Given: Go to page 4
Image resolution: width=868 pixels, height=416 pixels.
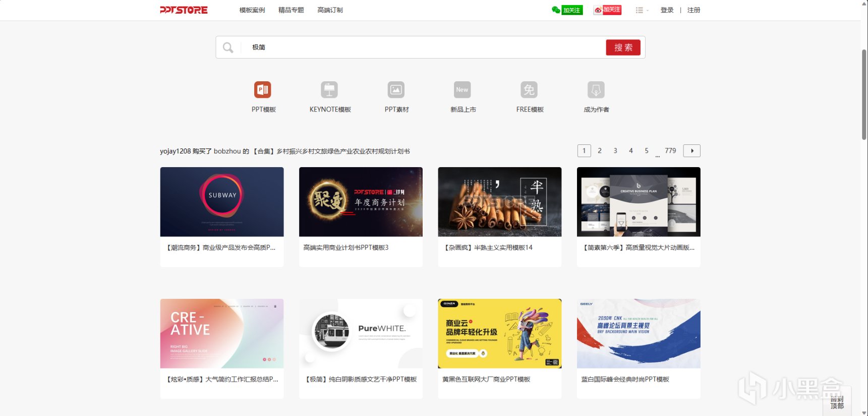Looking at the screenshot, I should point(631,150).
